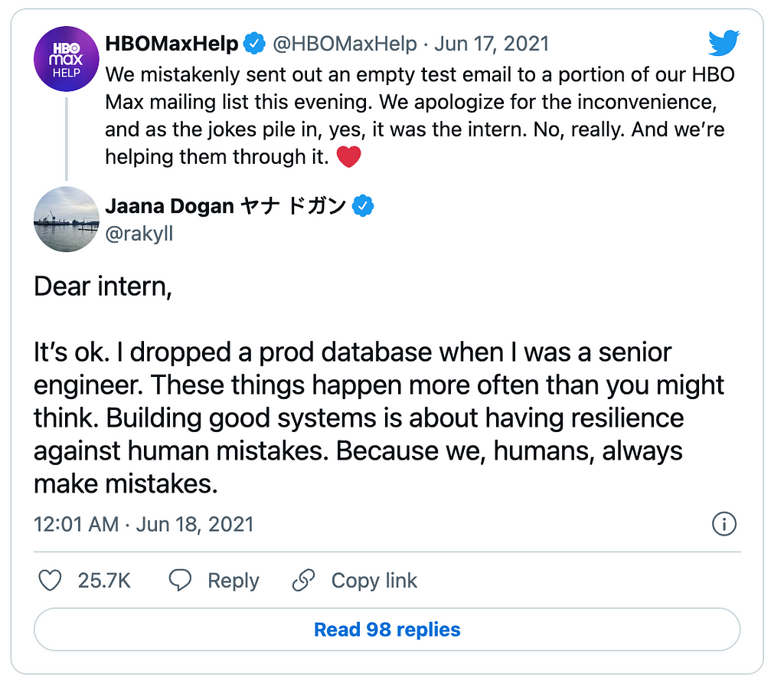Viewport: 784px width, 691px height.
Task: Click the Reply text label
Action: (x=234, y=581)
